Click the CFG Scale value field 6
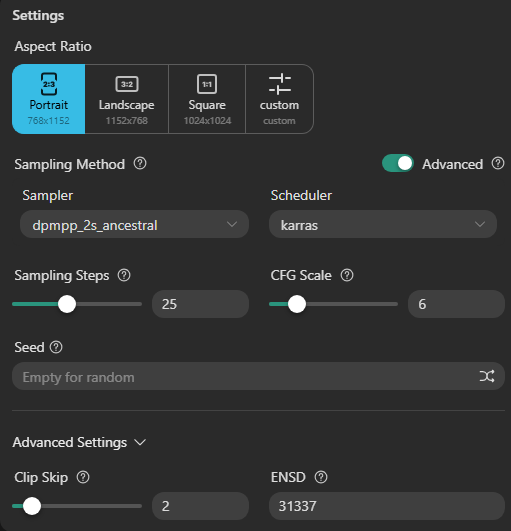Viewport: 511px width, 531px height. click(x=456, y=304)
